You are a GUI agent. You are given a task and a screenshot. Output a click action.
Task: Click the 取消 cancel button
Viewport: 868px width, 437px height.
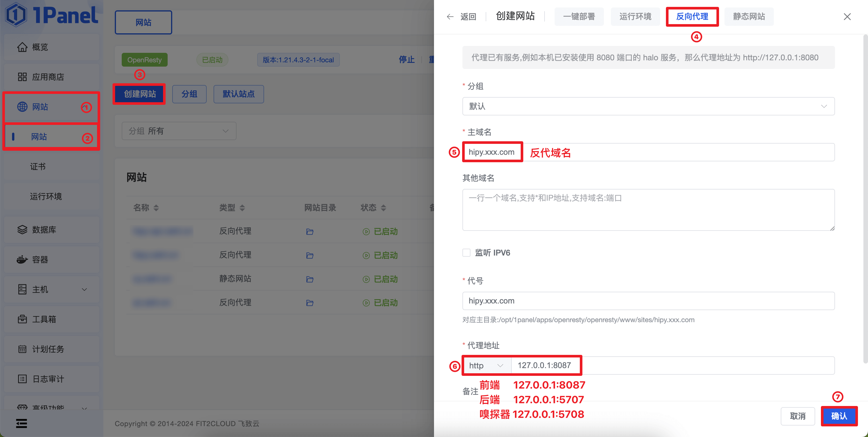pyautogui.click(x=798, y=416)
